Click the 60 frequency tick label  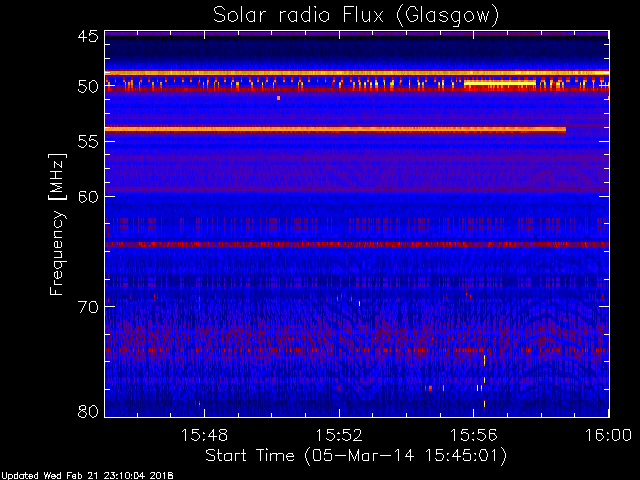pos(88,196)
